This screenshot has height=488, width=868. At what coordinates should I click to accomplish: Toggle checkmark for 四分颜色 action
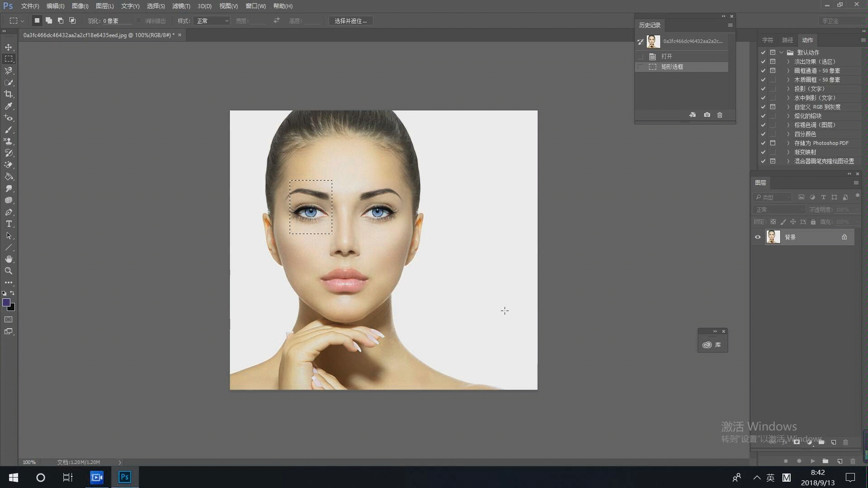[763, 134]
